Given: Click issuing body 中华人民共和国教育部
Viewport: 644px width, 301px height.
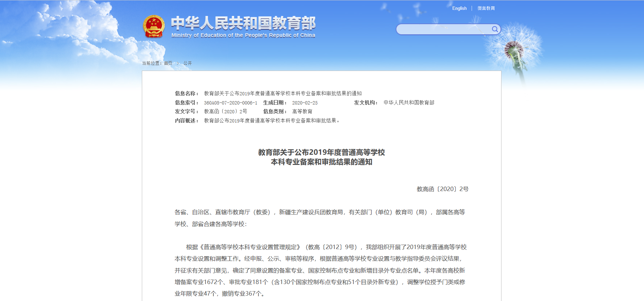Looking at the screenshot, I should click(409, 102).
